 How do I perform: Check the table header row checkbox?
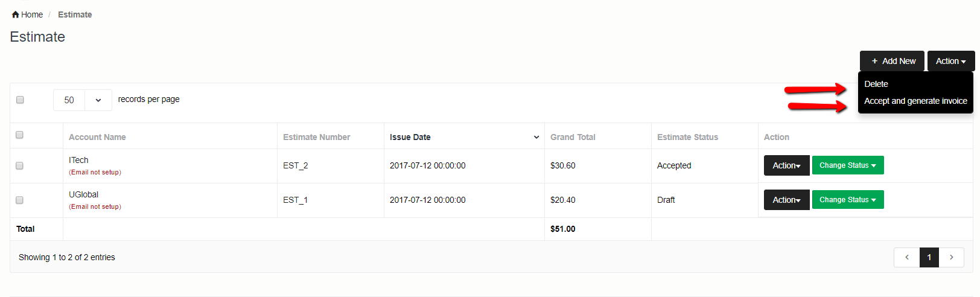point(20,135)
